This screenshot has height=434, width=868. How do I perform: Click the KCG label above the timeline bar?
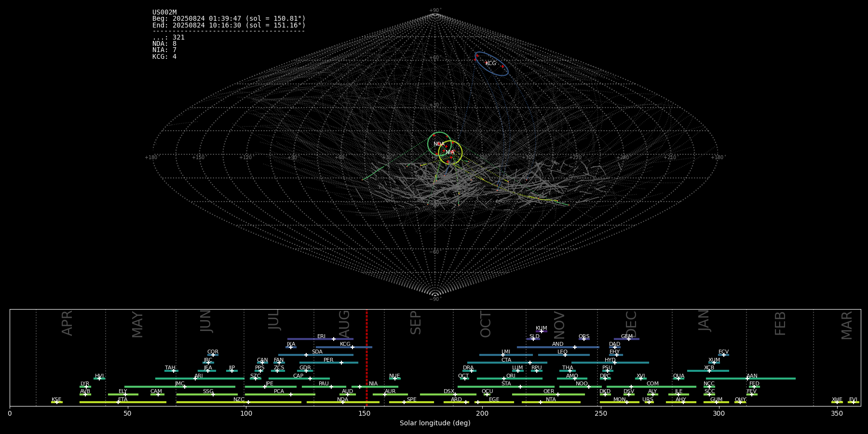pyautogui.click(x=345, y=344)
